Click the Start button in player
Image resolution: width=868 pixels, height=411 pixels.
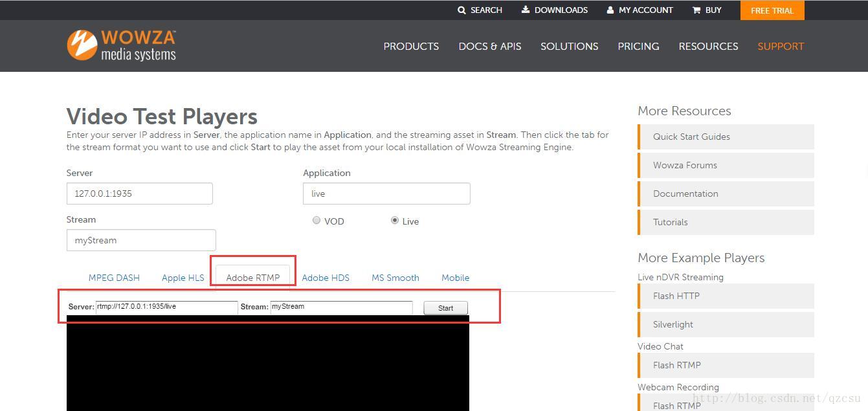(x=446, y=308)
